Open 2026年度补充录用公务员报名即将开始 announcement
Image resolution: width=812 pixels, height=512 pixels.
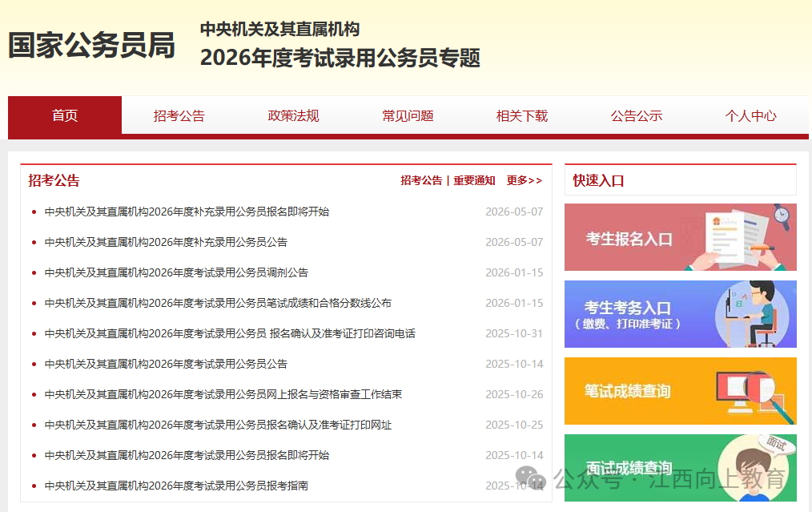pos(187,212)
